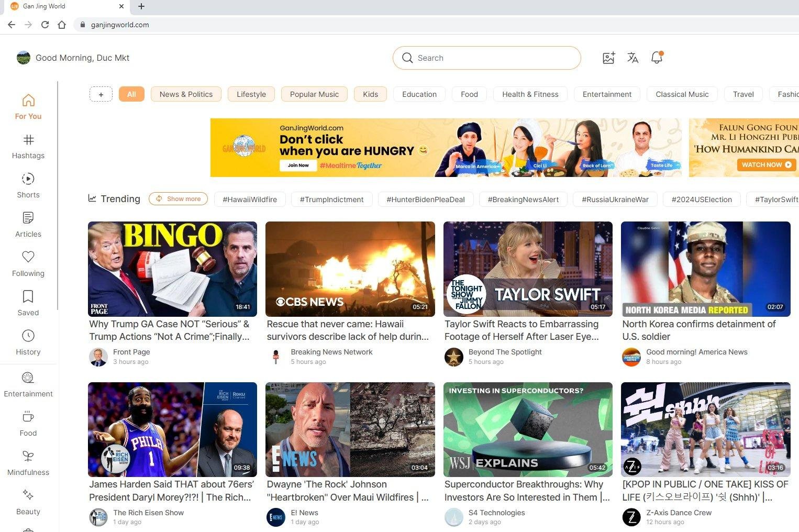Select Hashtags from the left sidebar
The image size is (799, 532).
tap(28, 147)
